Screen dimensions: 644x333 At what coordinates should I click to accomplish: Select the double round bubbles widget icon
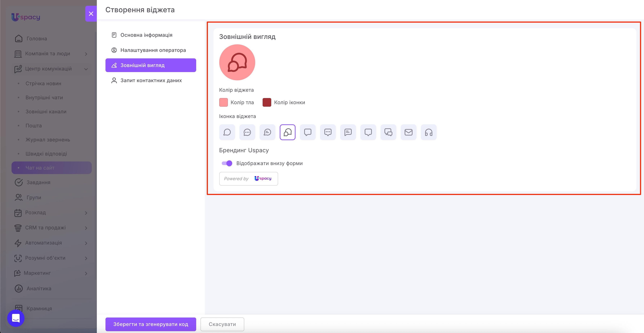(287, 132)
